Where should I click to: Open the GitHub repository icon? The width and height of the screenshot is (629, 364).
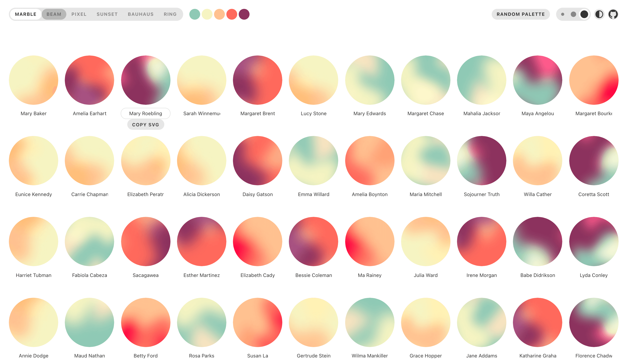[613, 14]
